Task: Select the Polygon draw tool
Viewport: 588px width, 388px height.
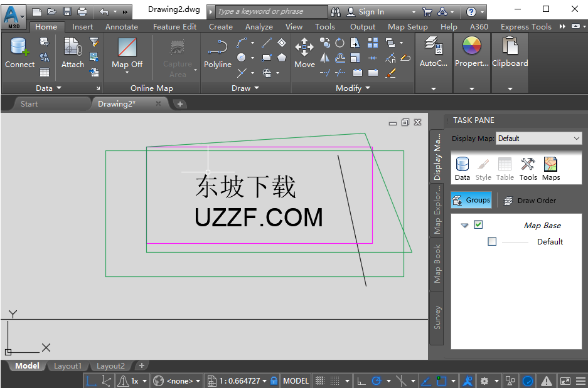Action: click(x=282, y=58)
